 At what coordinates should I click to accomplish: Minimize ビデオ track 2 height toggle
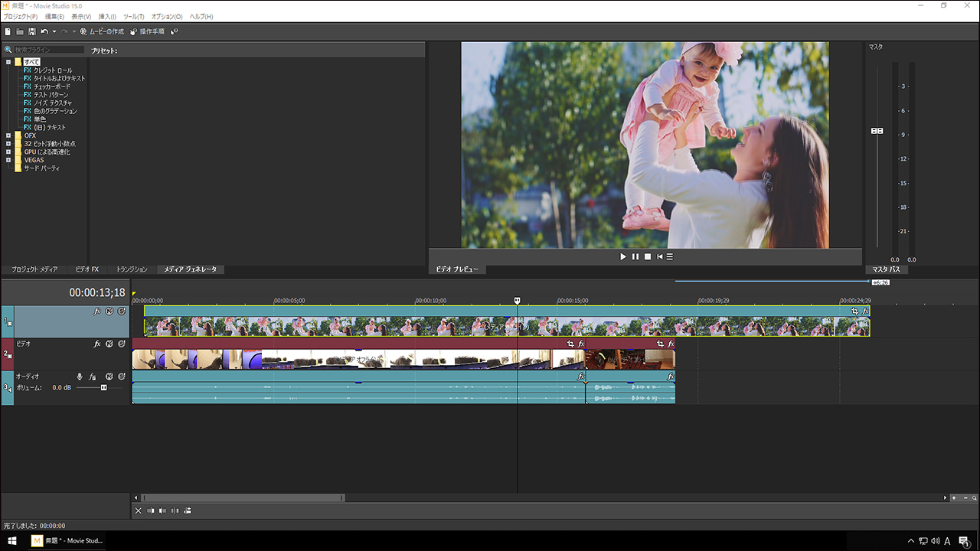coord(10,357)
